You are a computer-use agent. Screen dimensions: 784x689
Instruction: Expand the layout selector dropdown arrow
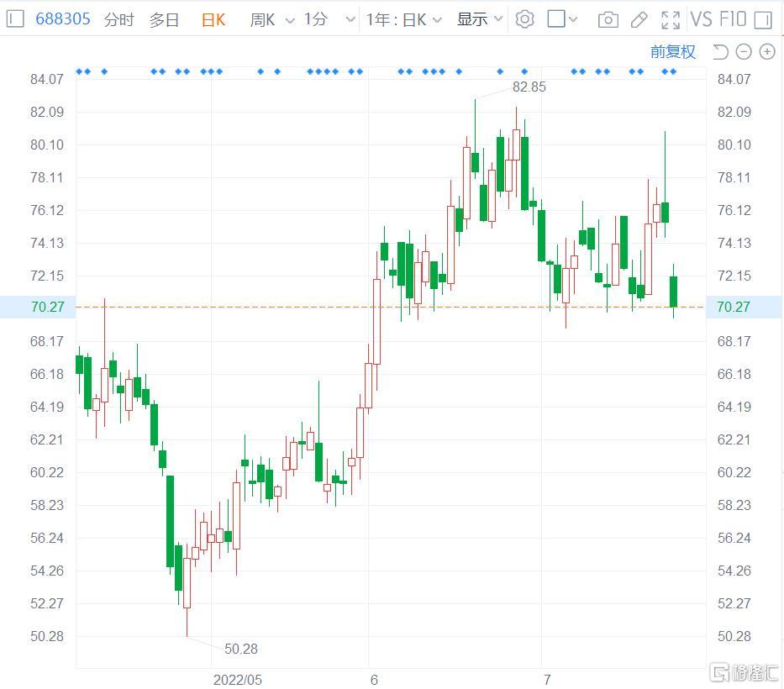573,19
